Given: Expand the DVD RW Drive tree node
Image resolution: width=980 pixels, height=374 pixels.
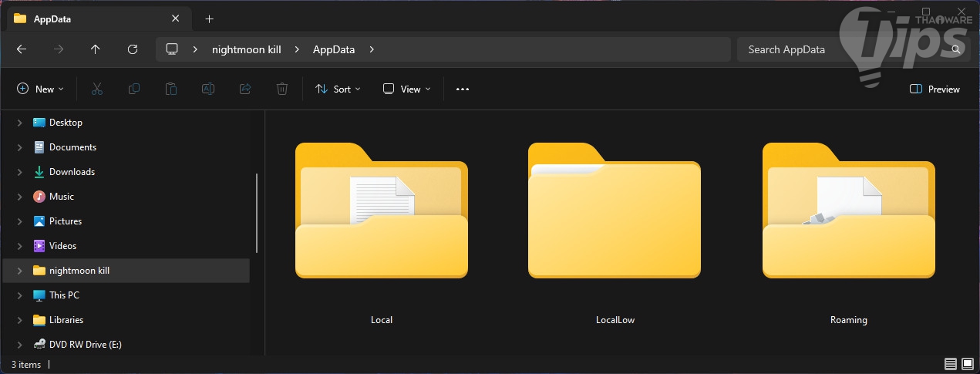Looking at the screenshot, I should [19, 345].
